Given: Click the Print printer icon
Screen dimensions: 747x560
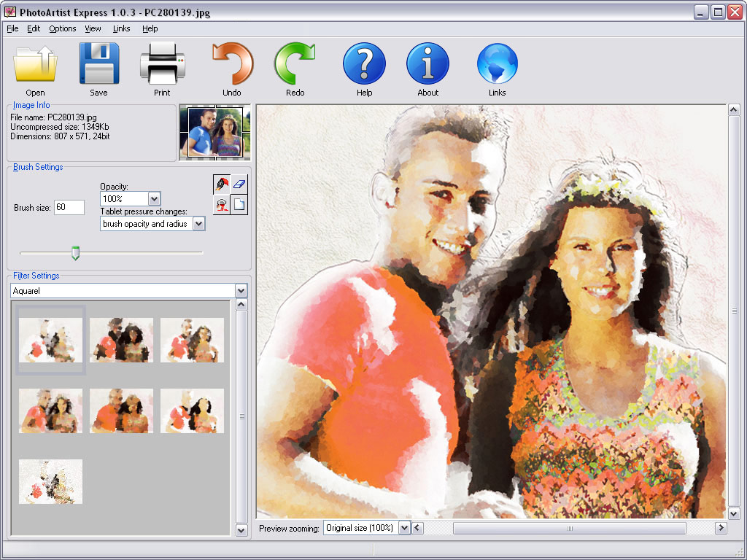Looking at the screenshot, I should [163, 63].
